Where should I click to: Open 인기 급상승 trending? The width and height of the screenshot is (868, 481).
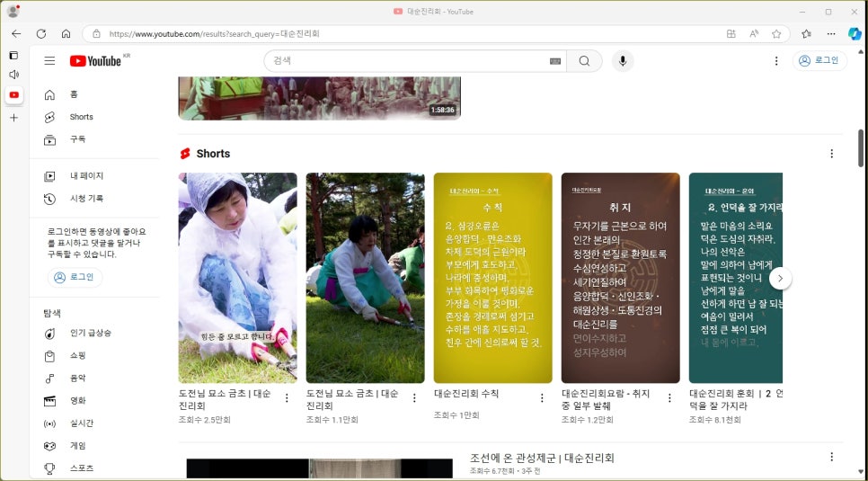[x=94, y=333]
